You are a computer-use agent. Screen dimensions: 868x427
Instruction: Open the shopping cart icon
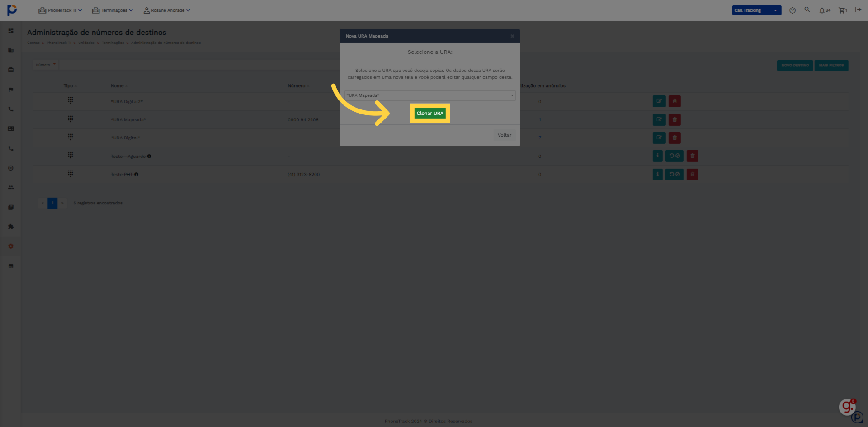tap(843, 10)
